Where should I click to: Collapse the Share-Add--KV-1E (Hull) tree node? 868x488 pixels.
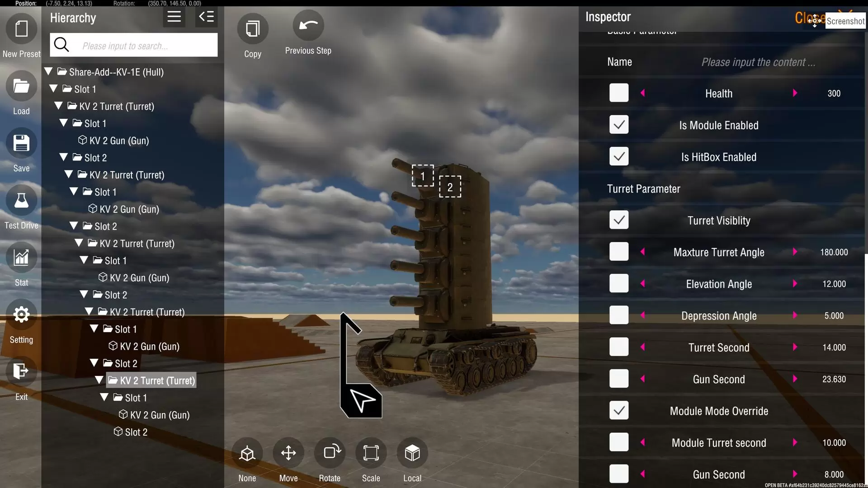coord(48,71)
